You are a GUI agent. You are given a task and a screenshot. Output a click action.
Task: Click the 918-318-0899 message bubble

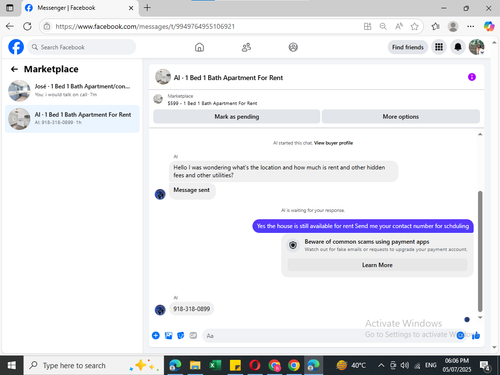tap(191, 309)
